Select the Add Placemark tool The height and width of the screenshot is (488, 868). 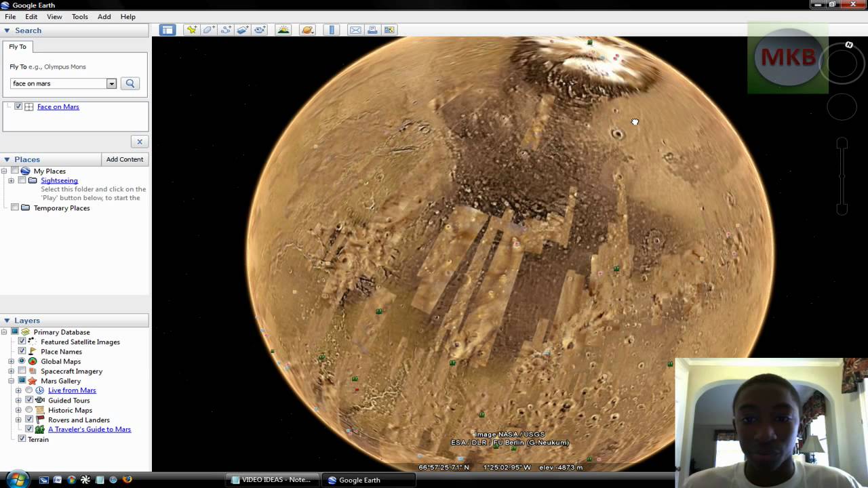(x=192, y=30)
